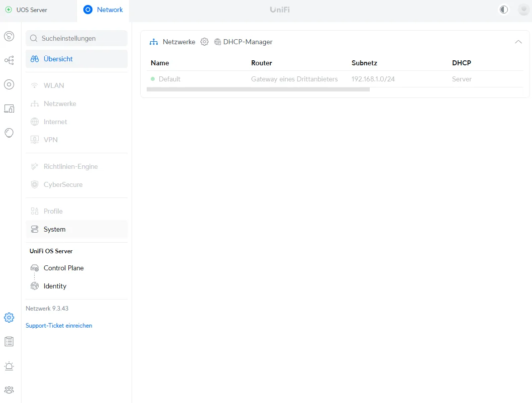
Task: Select the Default network row name
Action: click(x=169, y=79)
